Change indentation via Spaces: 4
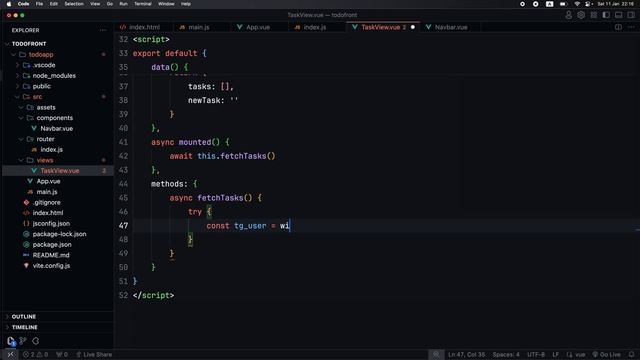The image size is (640, 360). 506,354
